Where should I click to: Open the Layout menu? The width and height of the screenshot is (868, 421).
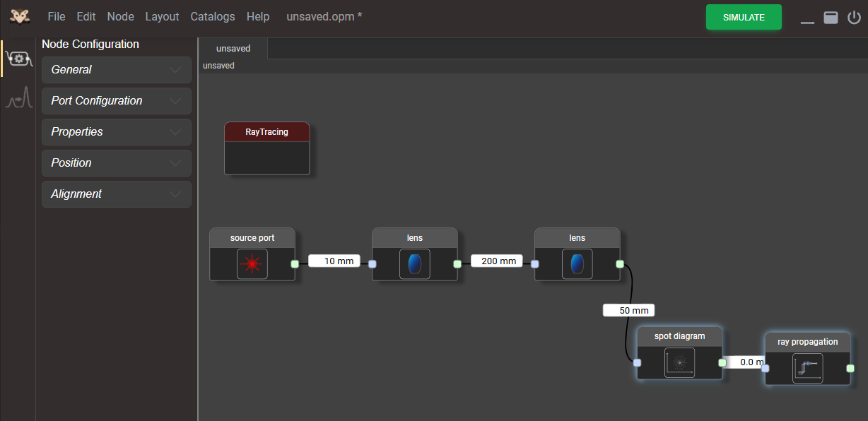162,17
